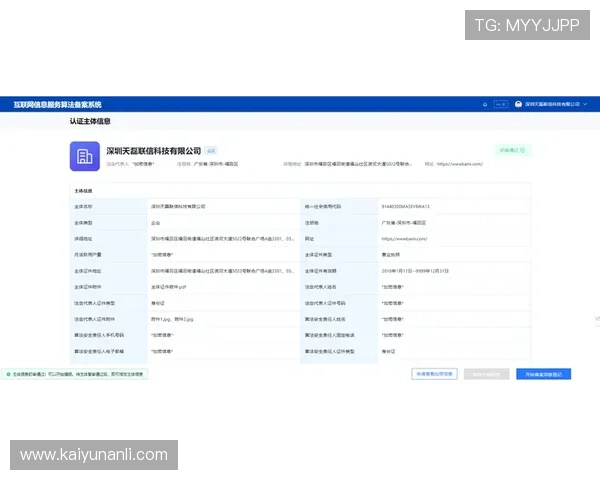Click the 身份证 value in 法定代表人证件类型 row
600x480 pixels.
tap(158, 303)
